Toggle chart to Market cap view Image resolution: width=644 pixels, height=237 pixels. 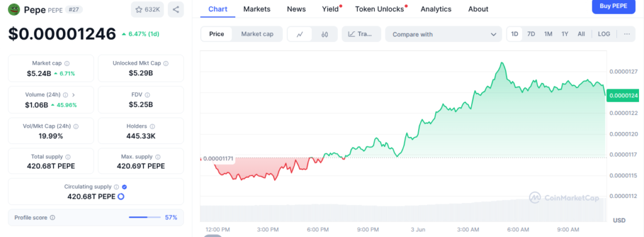coord(257,34)
